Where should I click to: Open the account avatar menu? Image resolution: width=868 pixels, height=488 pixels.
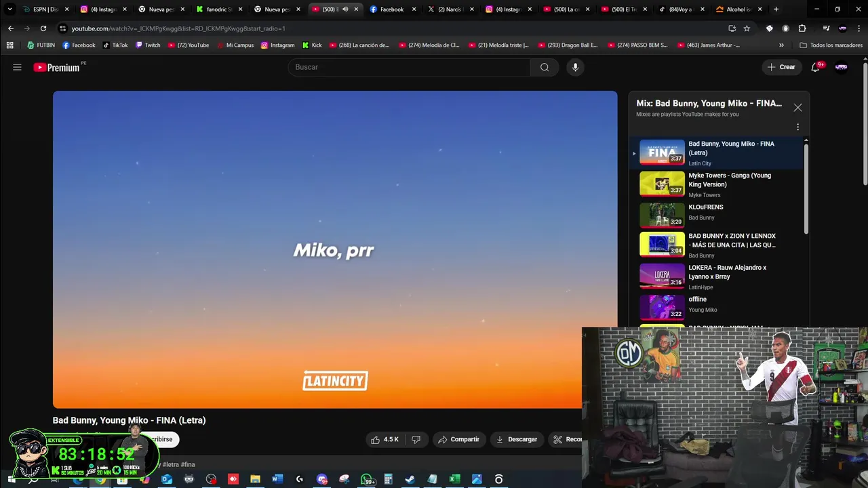click(x=842, y=67)
